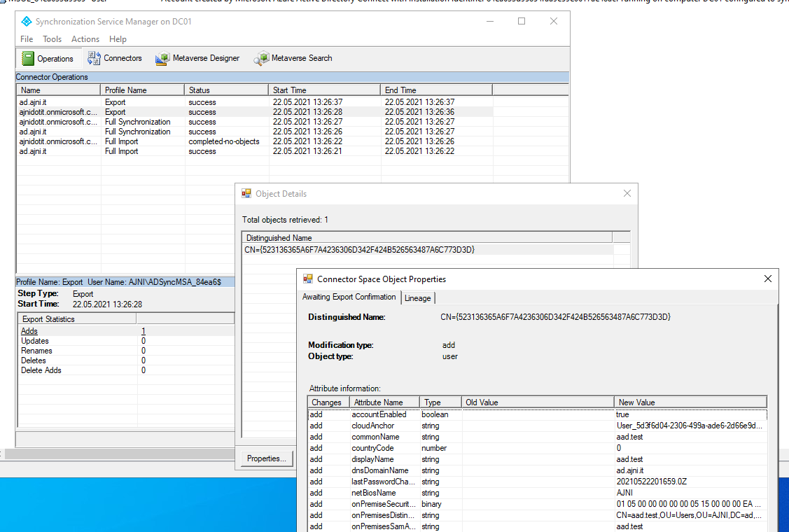Open the Help menu
The height and width of the screenshot is (532, 789).
tap(117, 39)
